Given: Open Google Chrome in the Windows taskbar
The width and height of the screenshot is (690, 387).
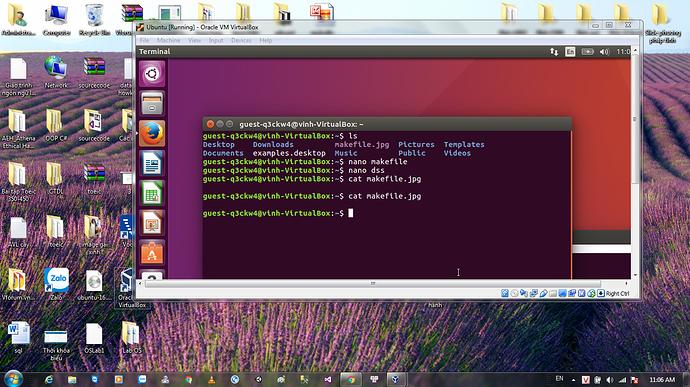Looking at the screenshot, I should 351,380.
